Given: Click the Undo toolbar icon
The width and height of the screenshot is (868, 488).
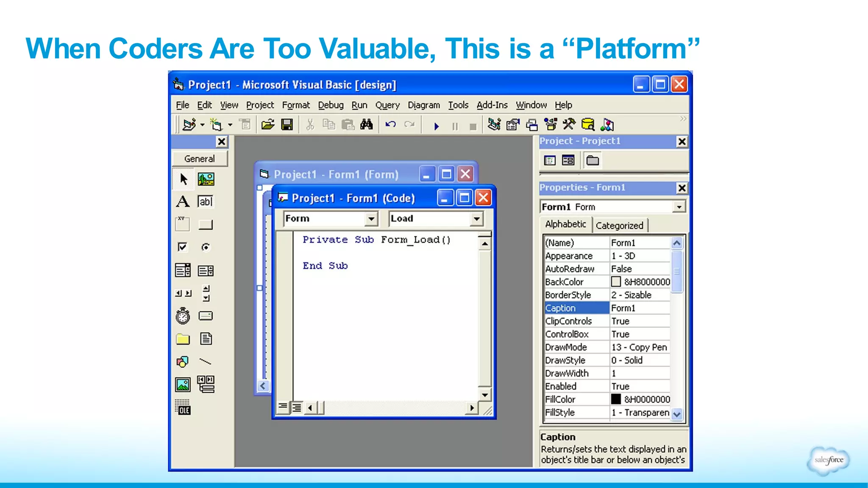Looking at the screenshot, I should (x=390, y=125).
